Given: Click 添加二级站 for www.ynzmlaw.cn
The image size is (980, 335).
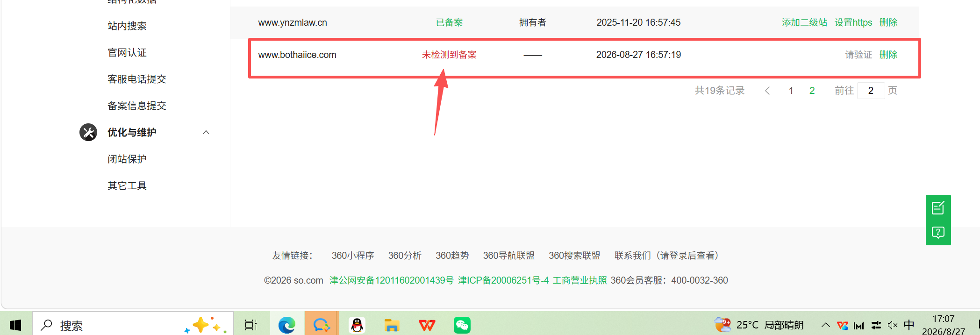Looking at the screenshot, I should (x=804, y=22).
